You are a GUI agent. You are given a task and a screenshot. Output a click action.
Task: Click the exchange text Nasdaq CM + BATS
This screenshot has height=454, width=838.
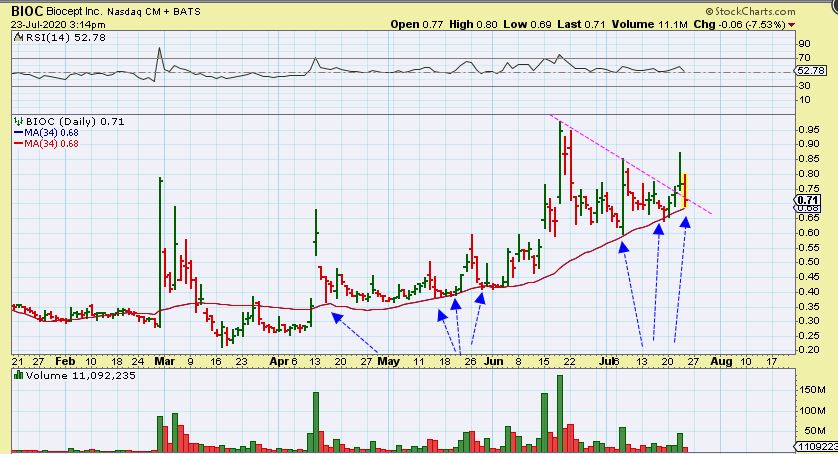153,11
